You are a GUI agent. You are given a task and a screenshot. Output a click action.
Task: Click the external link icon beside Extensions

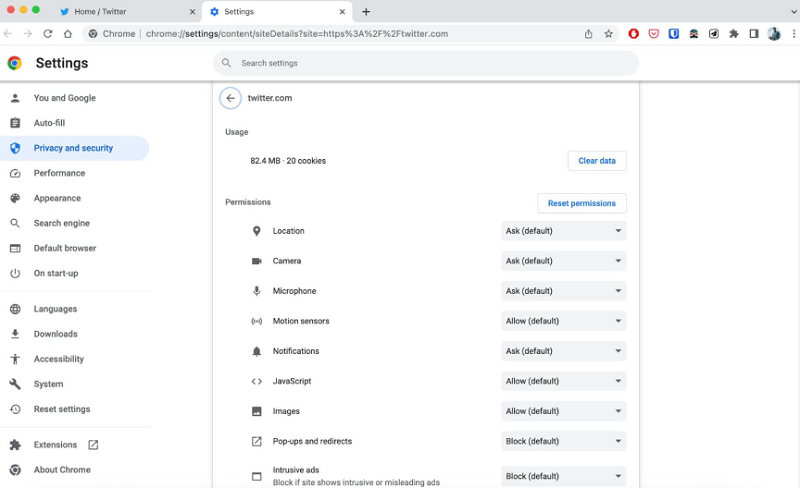point(93,445)
